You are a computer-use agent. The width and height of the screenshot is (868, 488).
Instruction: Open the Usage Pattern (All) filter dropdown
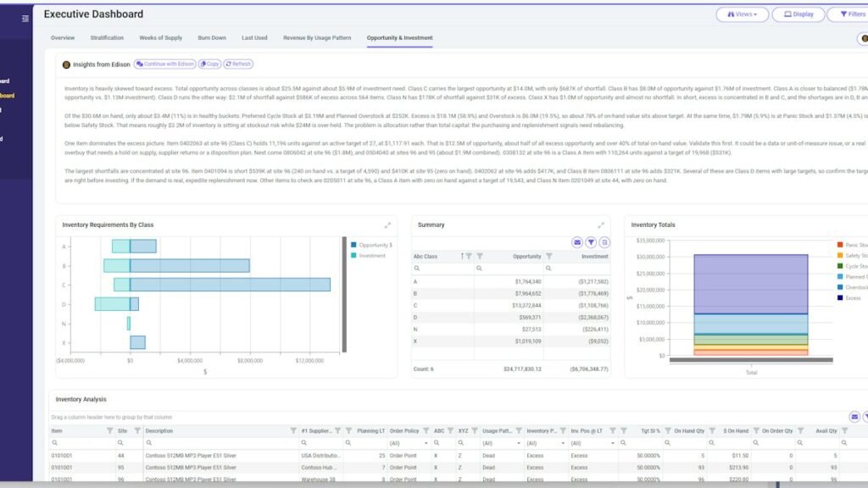(502, 443)
